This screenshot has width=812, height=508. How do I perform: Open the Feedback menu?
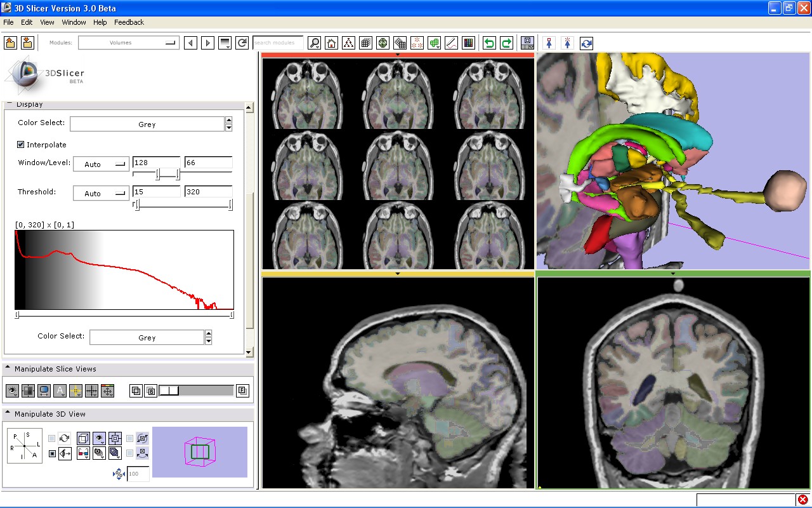(x=129, y=22)
